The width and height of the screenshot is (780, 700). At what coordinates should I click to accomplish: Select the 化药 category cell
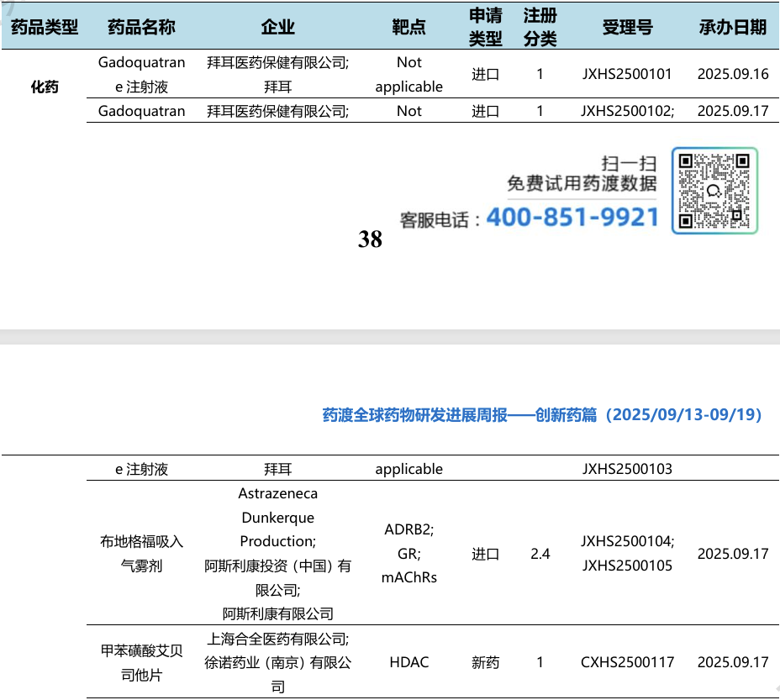pyautogui.click(x=45, y=87)
